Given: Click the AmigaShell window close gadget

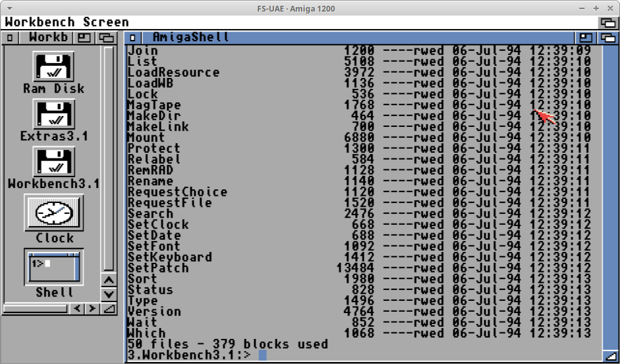Looking at the screenshot, I should click(133, 38).
